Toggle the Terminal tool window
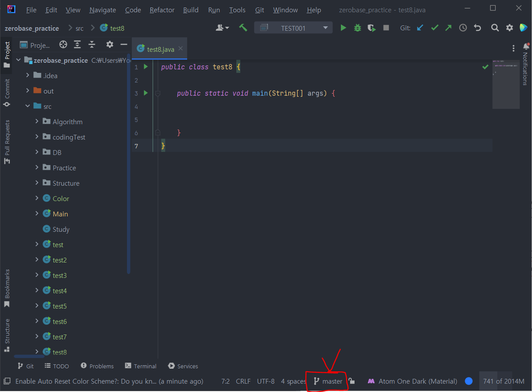This screenshot has width=532, height=392. click(140, 366)
